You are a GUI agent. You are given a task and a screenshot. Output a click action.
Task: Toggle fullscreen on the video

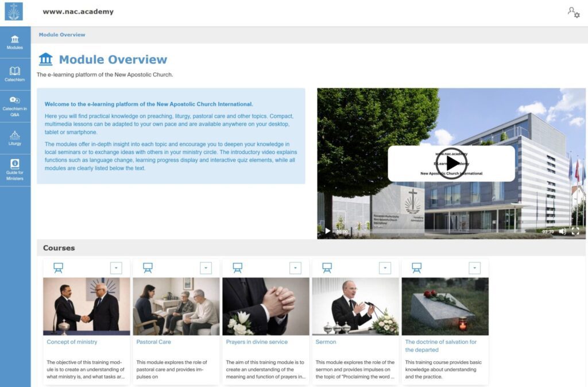pos(575,231)
